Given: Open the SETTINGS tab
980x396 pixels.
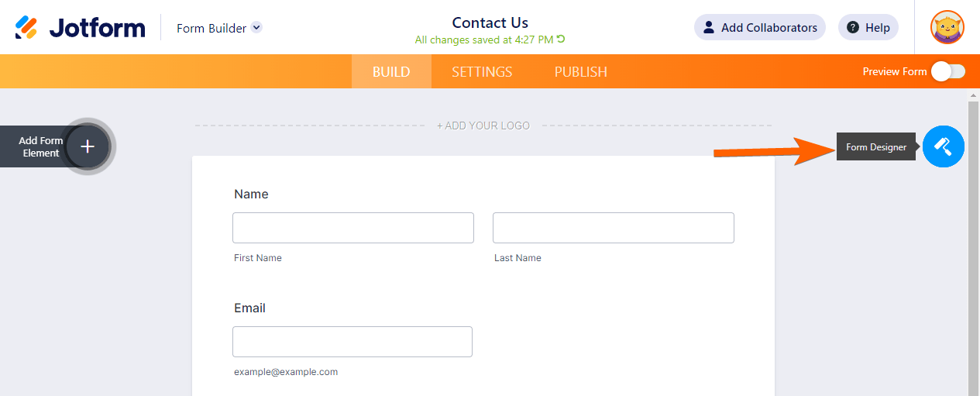Looking at the screenshot, I should 482,72.
